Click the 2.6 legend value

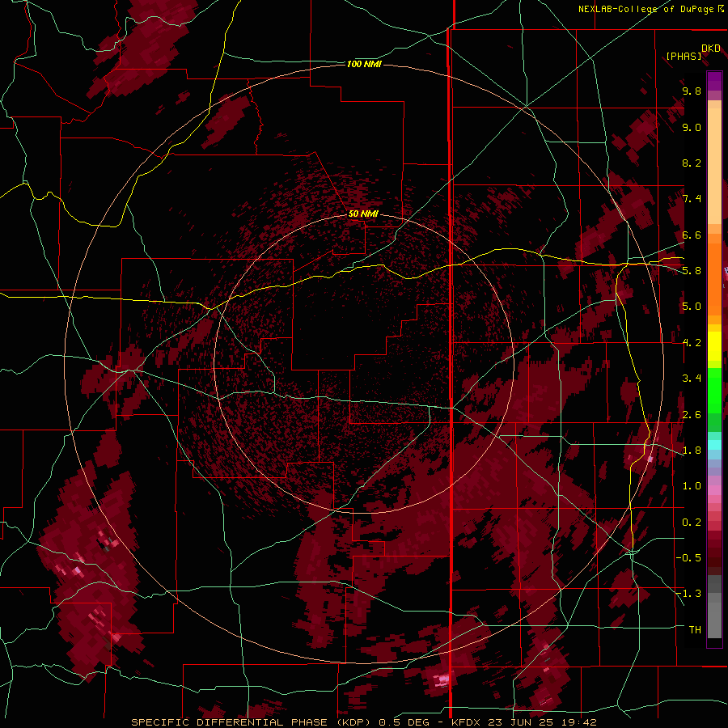coord(692,415)
